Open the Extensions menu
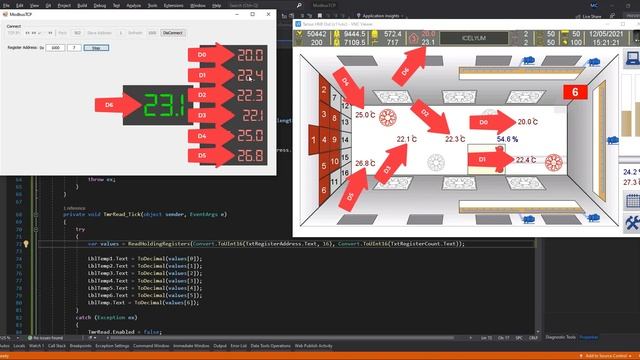The height and width of the screenshot is (360, 640). 173,5
